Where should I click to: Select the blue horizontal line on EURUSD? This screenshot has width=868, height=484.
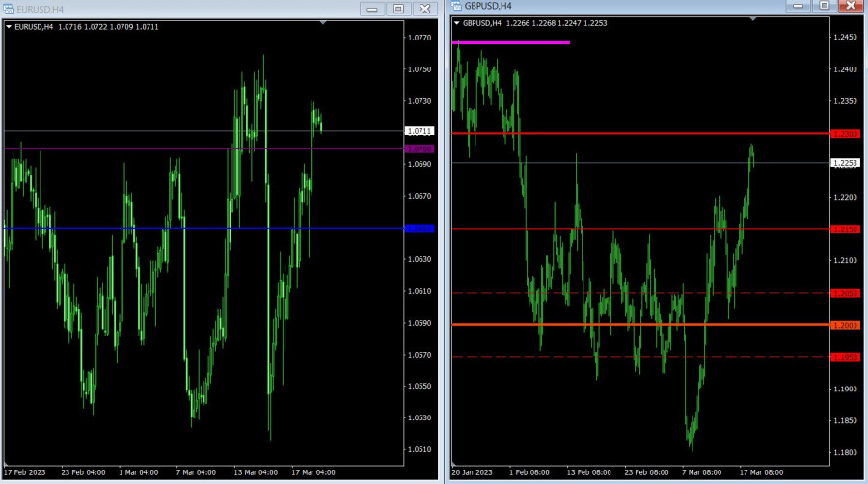[193, 228]
